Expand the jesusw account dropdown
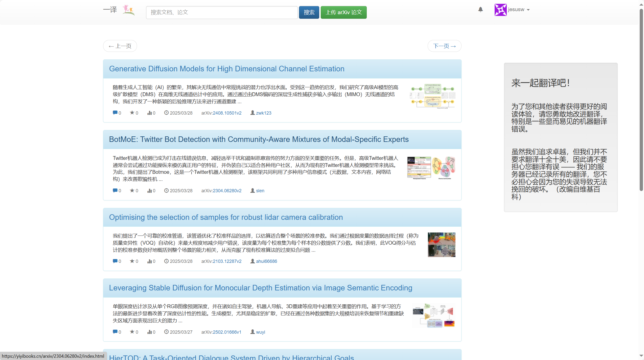 pos(528,10)
